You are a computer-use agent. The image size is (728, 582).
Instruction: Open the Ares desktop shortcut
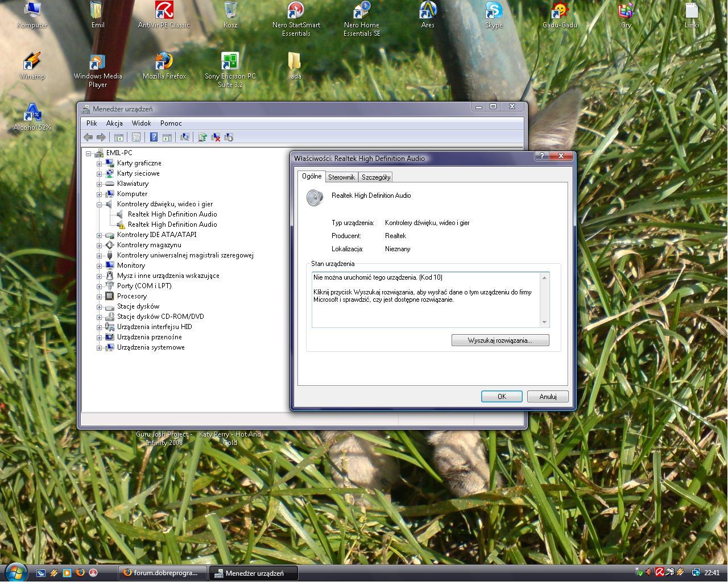[x=428, y=15]
